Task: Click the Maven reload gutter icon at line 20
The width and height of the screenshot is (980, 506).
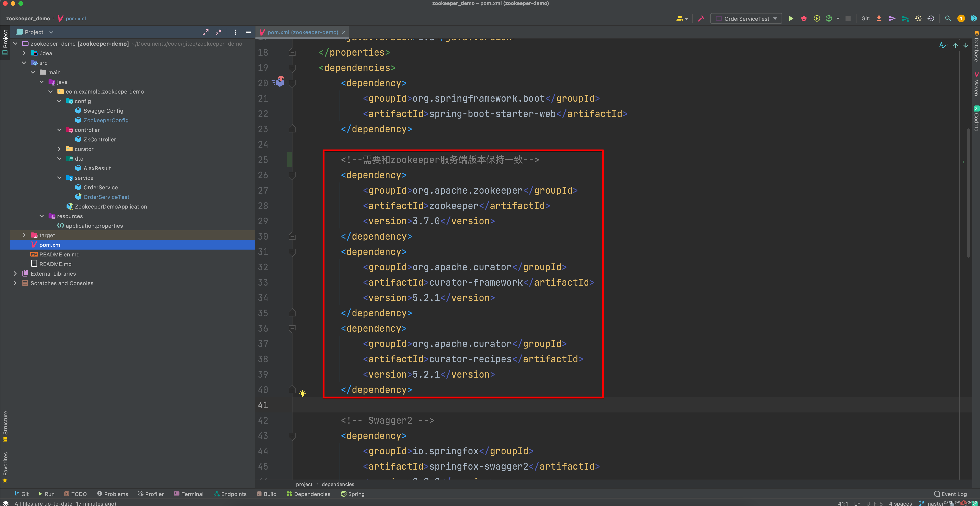Action: [x=278, y=82]
